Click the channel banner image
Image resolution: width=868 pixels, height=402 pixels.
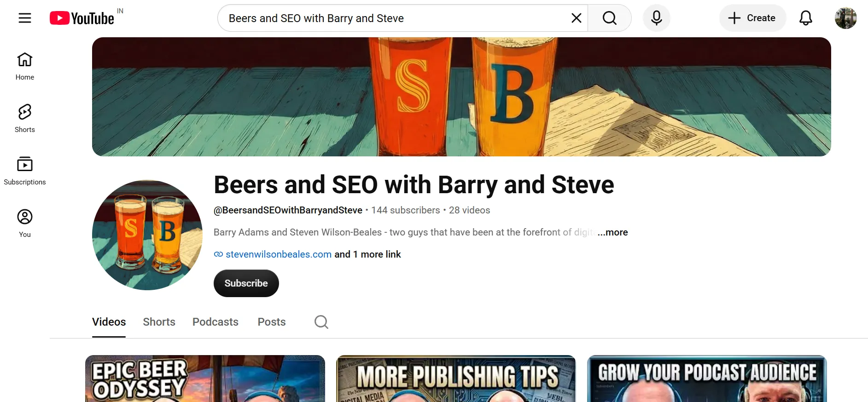(x=461, y=97)
